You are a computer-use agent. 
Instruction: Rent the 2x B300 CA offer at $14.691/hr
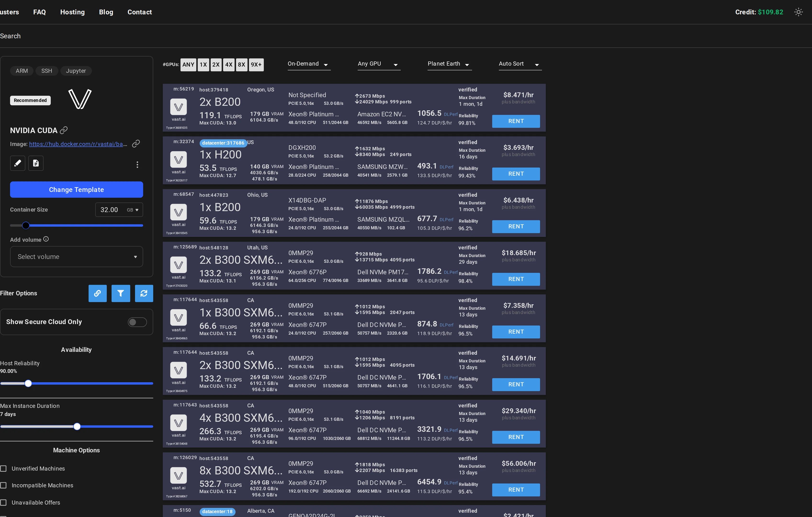click(516, 384)
